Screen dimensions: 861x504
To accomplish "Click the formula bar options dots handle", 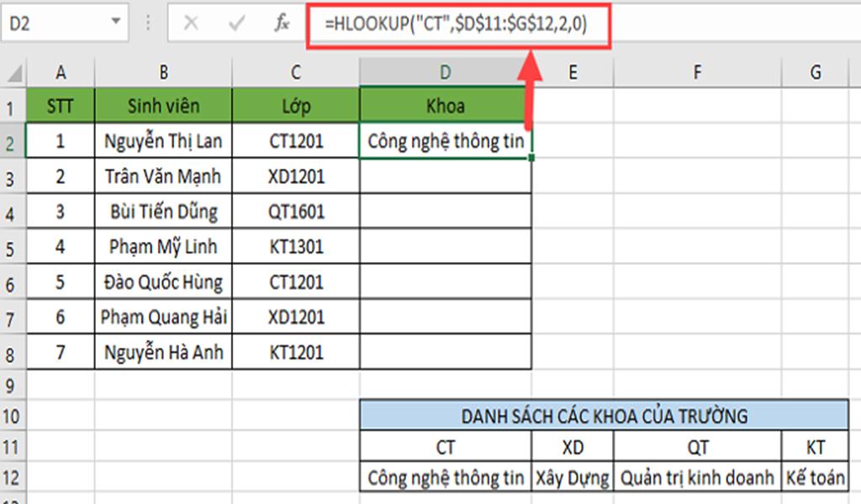I will tap(148, 23).
